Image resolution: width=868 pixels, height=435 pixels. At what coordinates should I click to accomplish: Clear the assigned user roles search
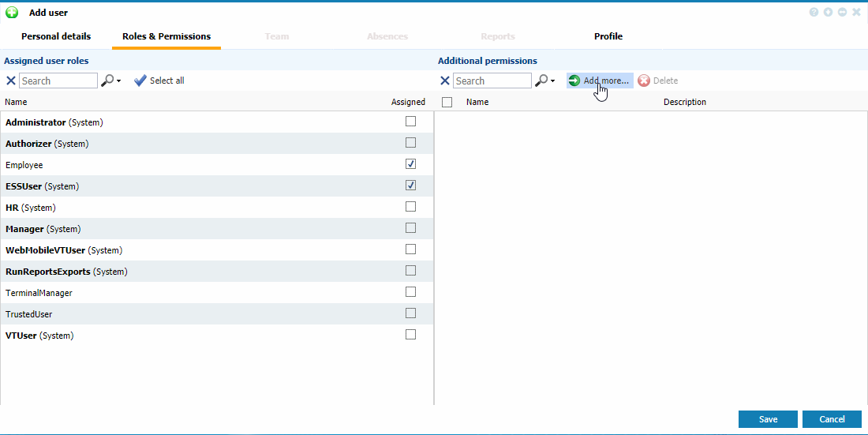click(10, 81)
